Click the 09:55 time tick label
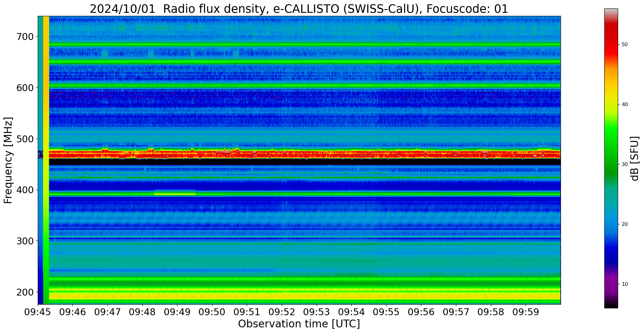This screenshot has height=333, width=644. 387,312
